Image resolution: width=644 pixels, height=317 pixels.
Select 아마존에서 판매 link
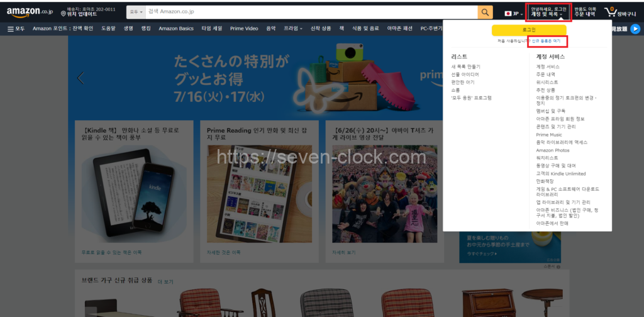click(552, 223)
